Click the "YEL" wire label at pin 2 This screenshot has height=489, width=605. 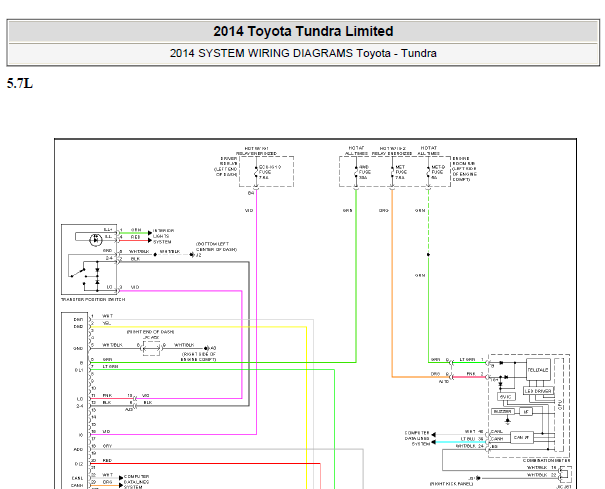click(106, 323)
